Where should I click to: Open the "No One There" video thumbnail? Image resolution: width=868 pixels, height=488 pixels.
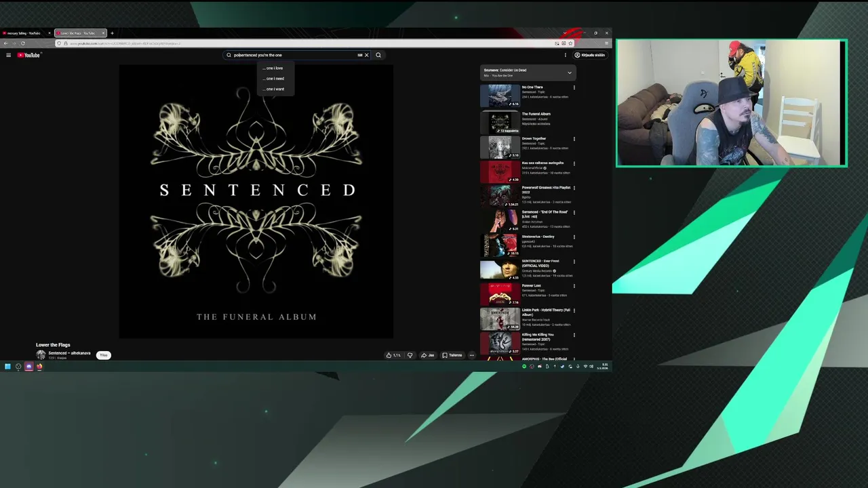500,96
